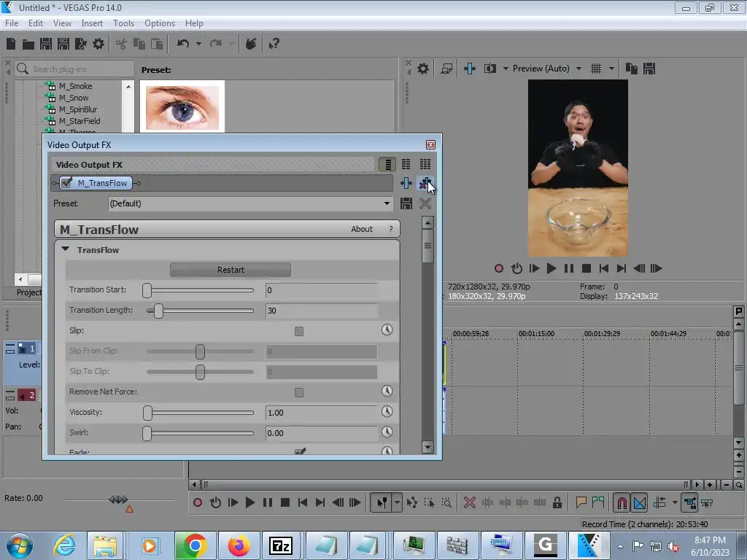Screen dimensions: 747x560
Task: Select the eye preset thumbnail
Action: [182, 107]
